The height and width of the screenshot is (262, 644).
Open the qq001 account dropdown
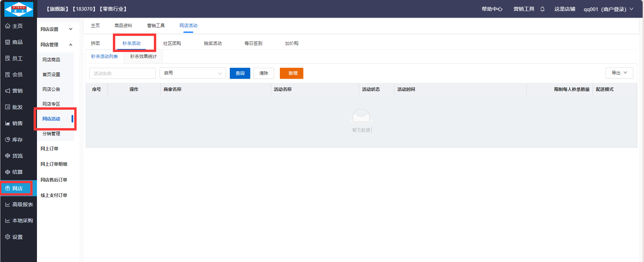608,9
